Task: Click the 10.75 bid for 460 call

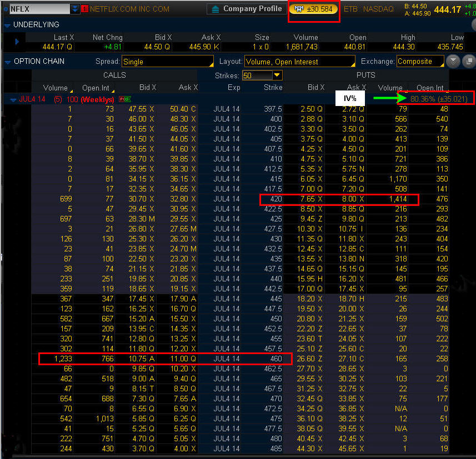Action: [143, 359]
